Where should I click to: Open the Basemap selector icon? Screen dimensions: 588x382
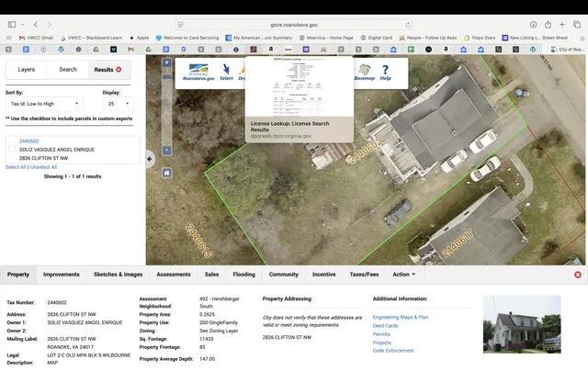click(x=365, y=71)
